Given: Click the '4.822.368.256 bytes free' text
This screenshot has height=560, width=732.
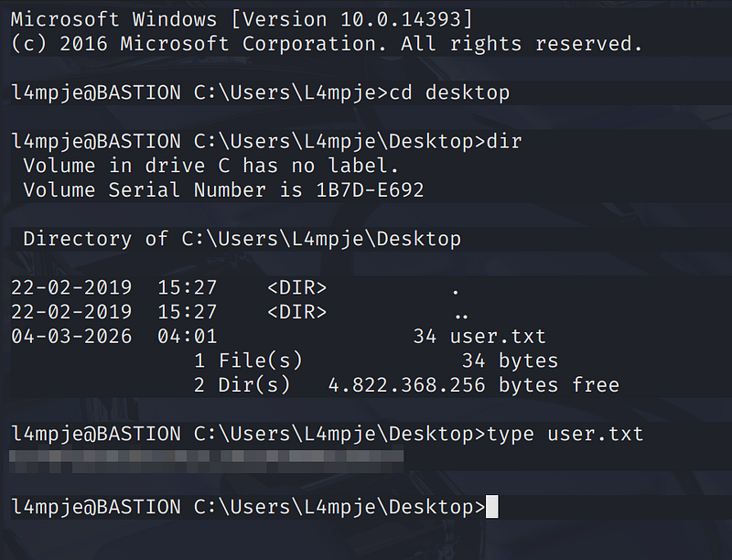Looking at the screenshot, I should [x=473, y=385].
